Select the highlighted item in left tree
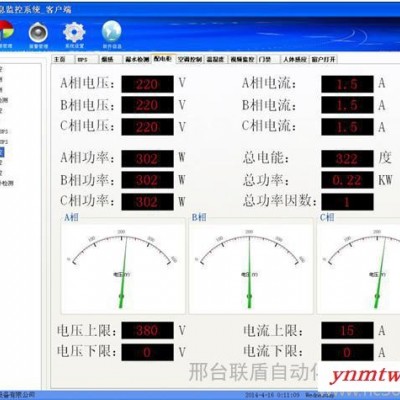 click(x=2, y=152)
